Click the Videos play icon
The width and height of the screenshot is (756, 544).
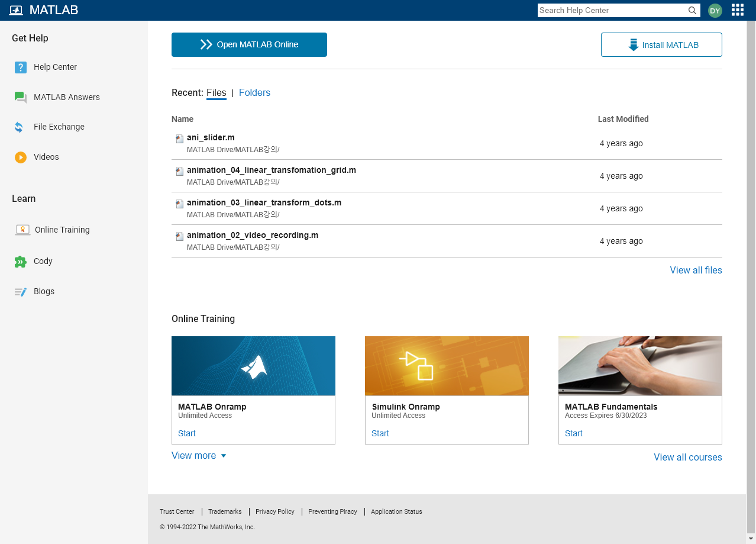coord(21,157)
